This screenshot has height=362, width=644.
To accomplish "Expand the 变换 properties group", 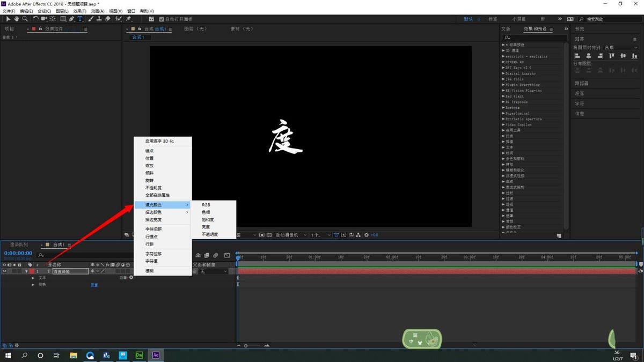I will [x=33, y=284].
